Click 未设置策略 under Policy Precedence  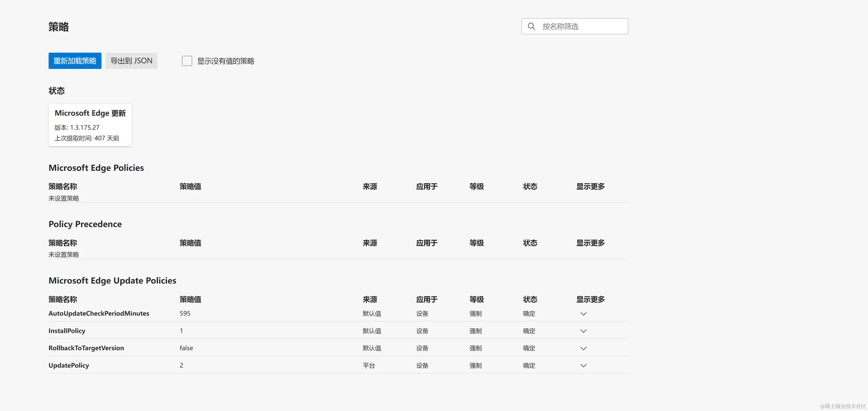coord(64,254)
